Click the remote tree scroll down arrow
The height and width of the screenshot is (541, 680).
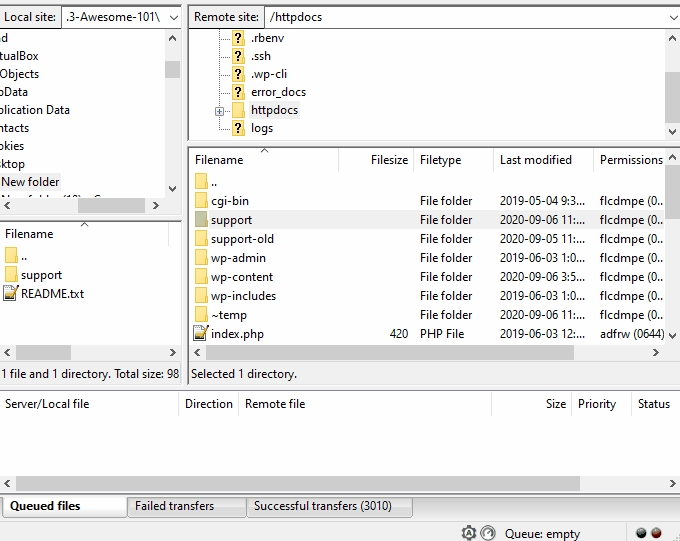[x=673, y=131]
